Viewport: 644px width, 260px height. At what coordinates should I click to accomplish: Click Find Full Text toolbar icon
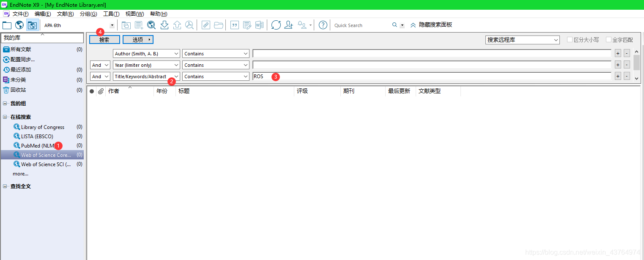[189, 25]
